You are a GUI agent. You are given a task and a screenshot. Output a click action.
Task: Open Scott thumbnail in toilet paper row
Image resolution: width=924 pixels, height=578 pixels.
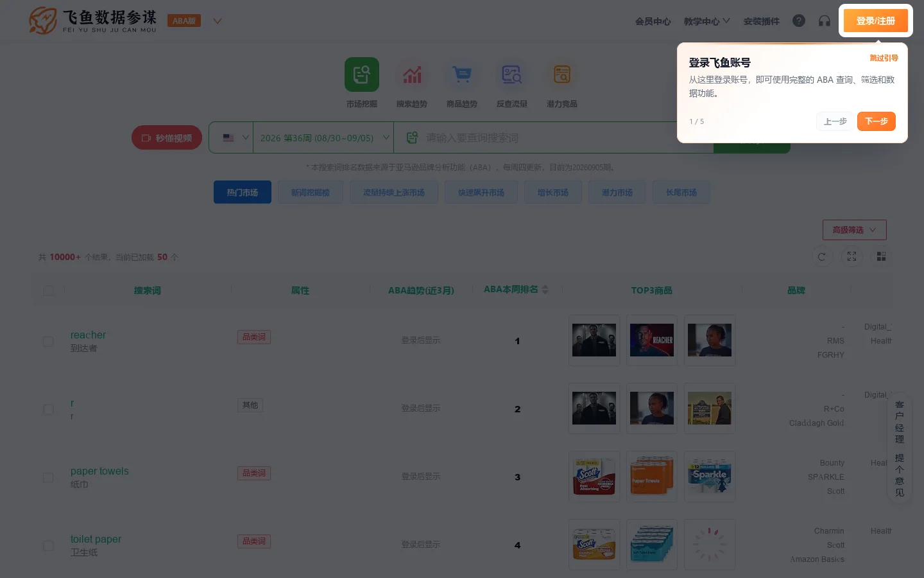[594, 545]
